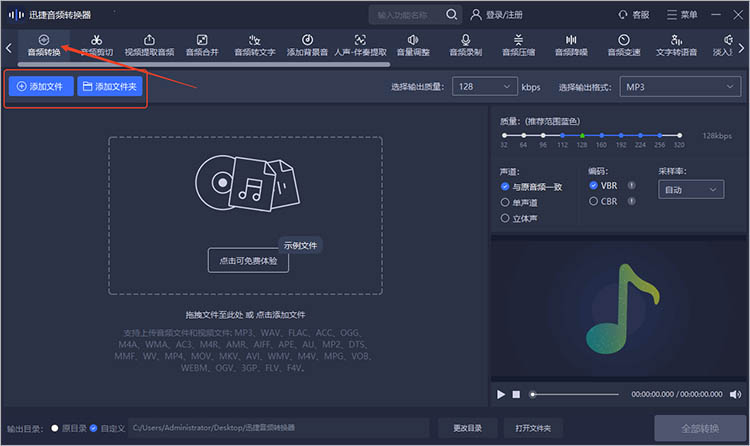Viewport: 750px width, 446px height.
Task: Stop the audio preview
Action: click(516, 394)
